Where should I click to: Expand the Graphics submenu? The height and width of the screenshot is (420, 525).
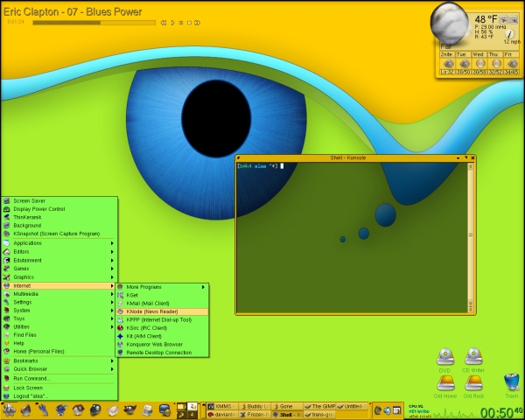click(59, 277)
